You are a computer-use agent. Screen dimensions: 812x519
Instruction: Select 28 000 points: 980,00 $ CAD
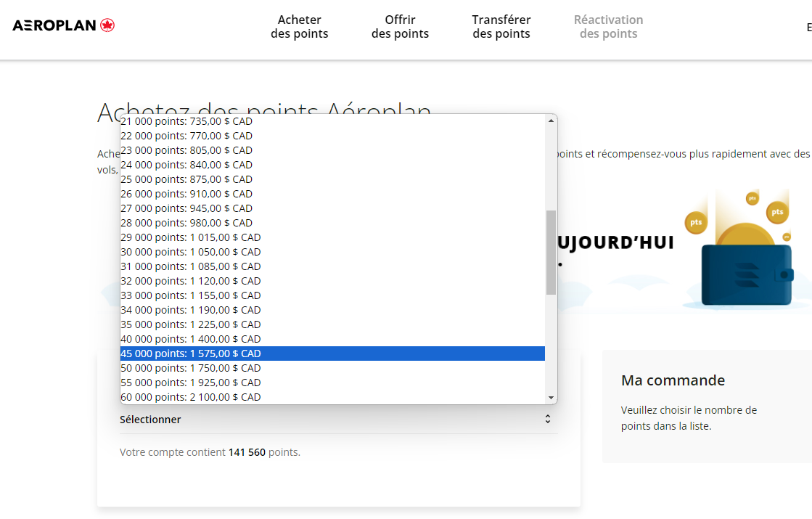(332, 223)
